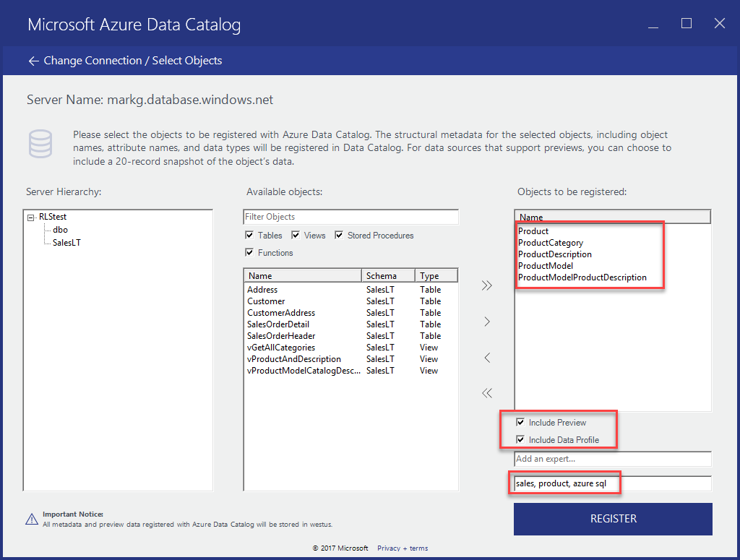This screenshot has height=560, width=740.
Task: Go back using the Change Connection arrow
Action: pos(33,61)
